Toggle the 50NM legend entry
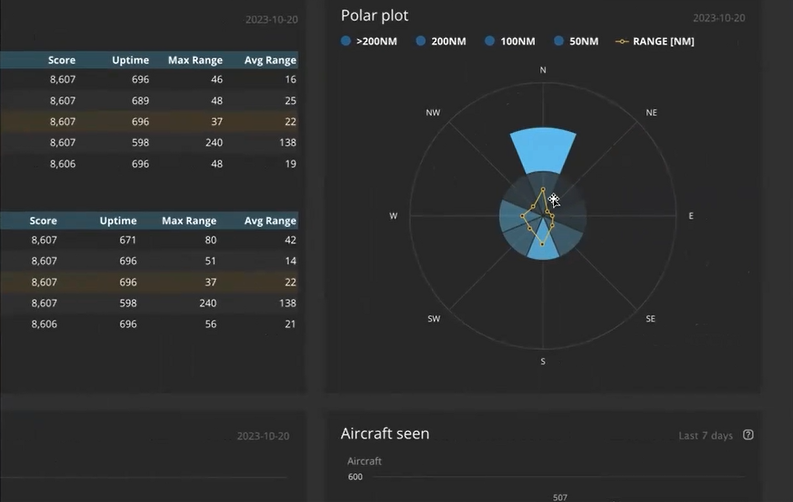 pyautogui.click(x=576, y=41)
